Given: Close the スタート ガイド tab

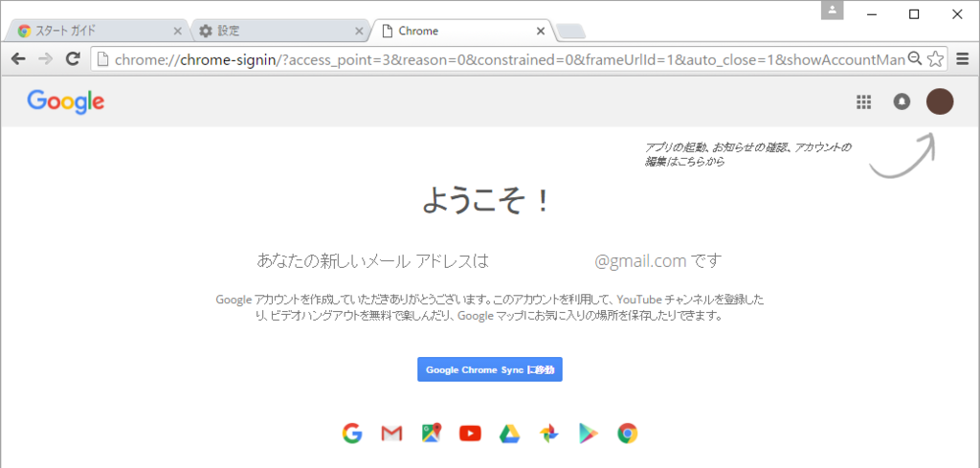Looking at the screenshot, I should point(177,31).
